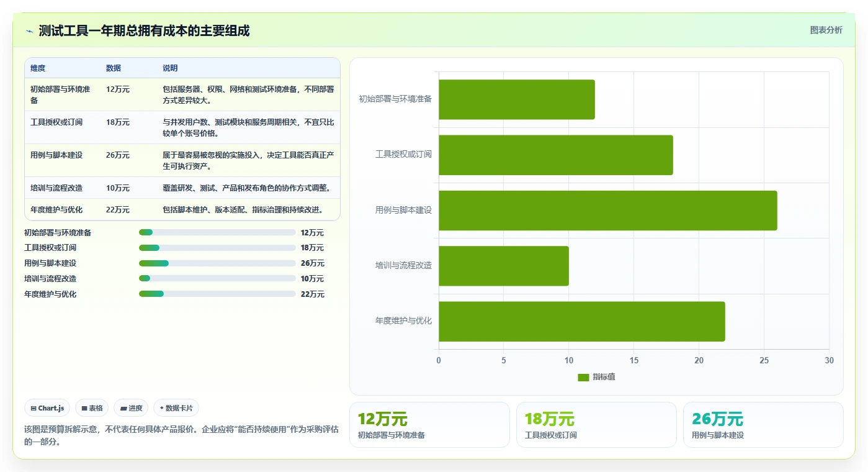Select the 表格 tag chip
The height and width of the screenshot is (472, 868).
[92, 408]
